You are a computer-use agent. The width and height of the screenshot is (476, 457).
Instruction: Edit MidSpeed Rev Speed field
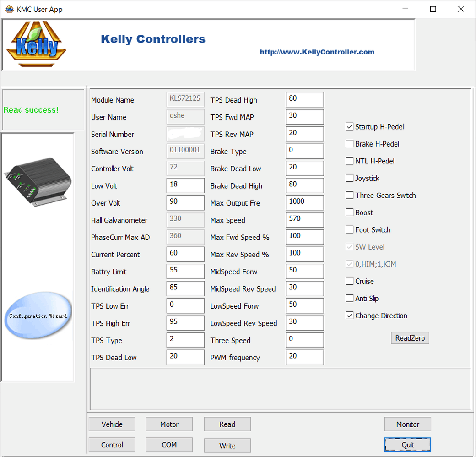click(x=304, y=288)
